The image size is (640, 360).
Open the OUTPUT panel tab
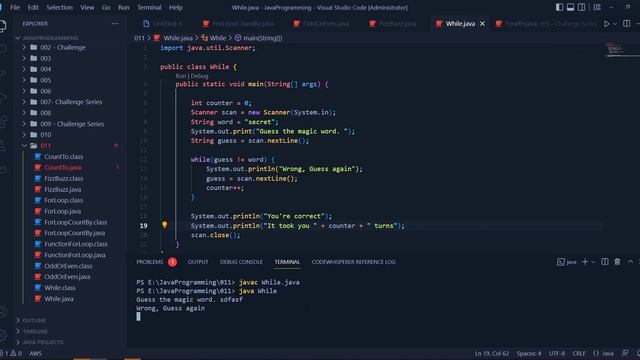coord(198,262)
